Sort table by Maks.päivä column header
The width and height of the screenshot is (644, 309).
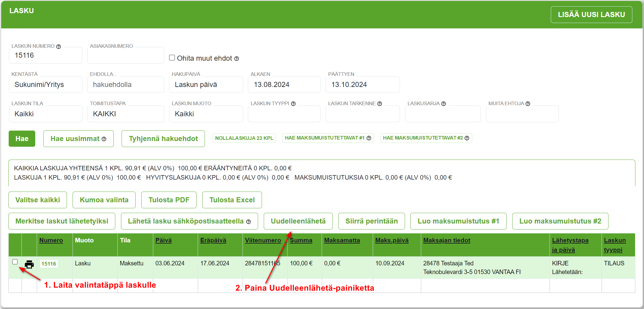tap(392, 240)
